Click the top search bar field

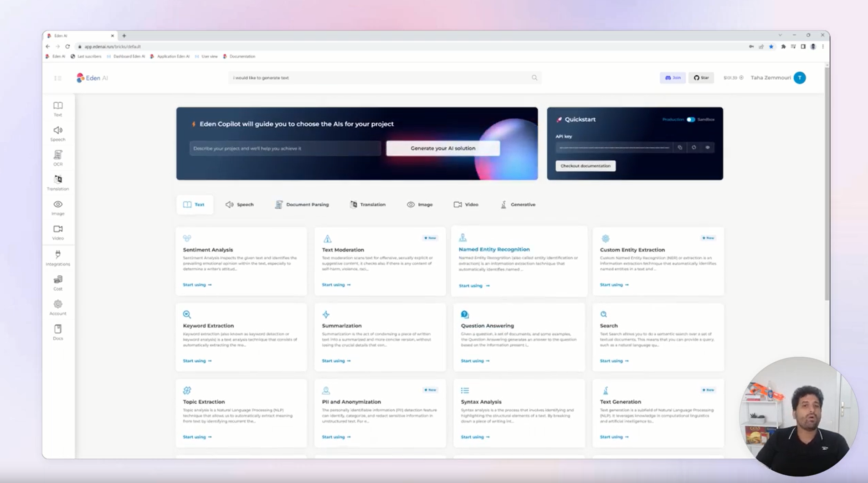point(385,78)
